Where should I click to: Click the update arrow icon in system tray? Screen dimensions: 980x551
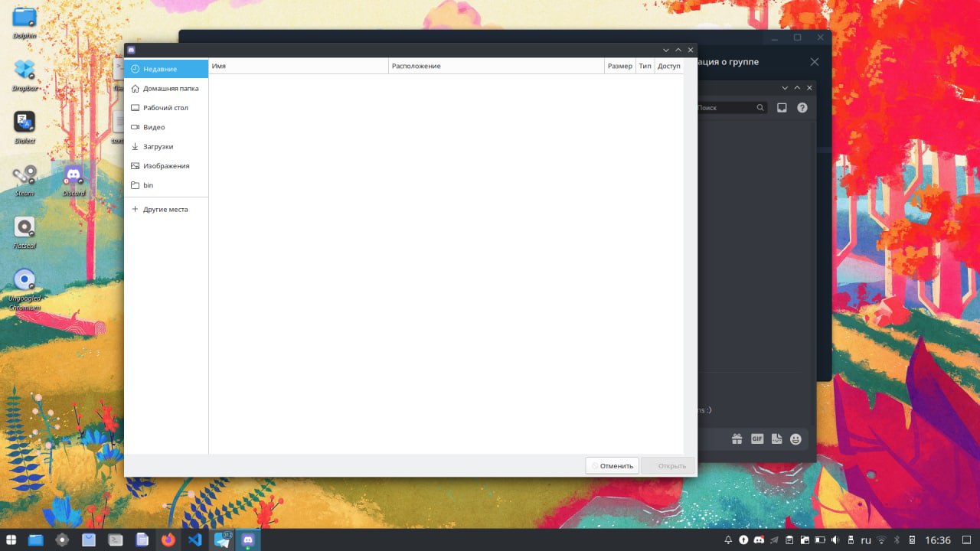743,540
